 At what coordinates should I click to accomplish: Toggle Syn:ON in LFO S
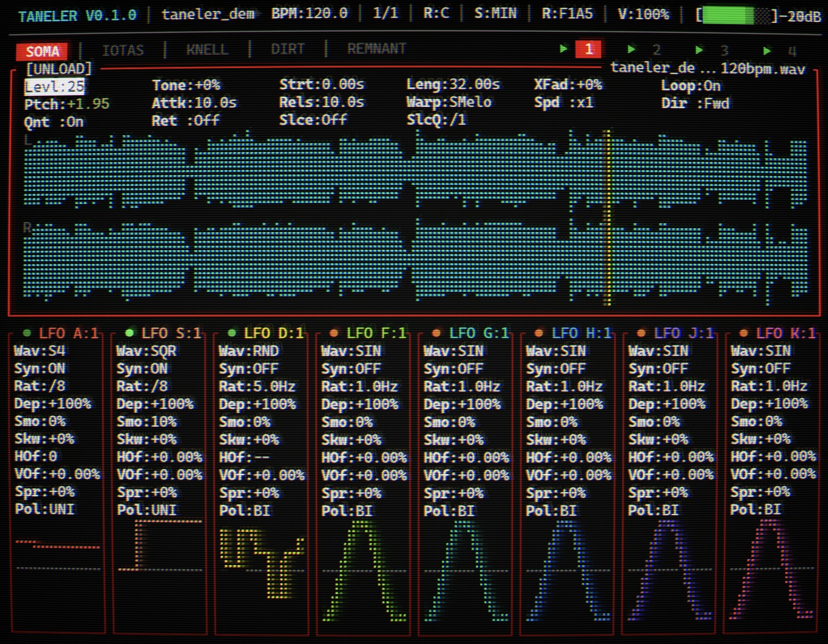[142, 369]
